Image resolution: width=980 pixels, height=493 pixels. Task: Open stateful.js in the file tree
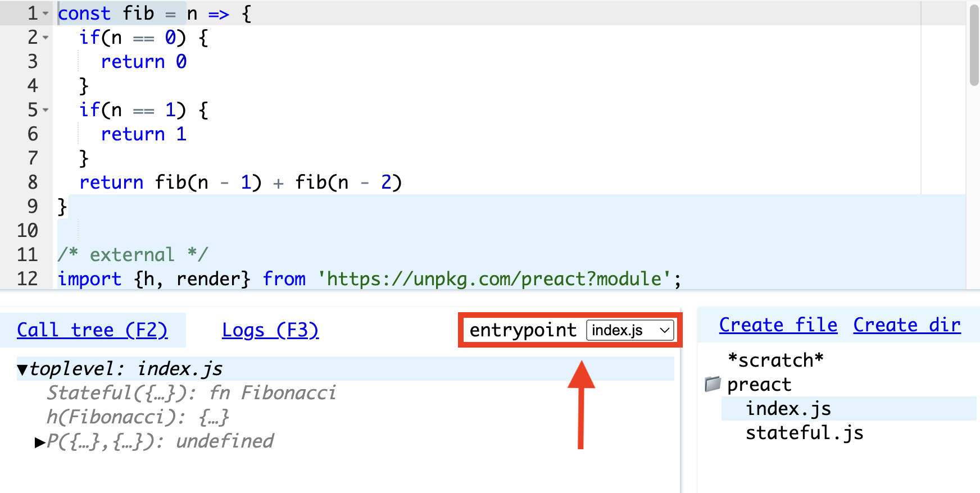(804, 433)
